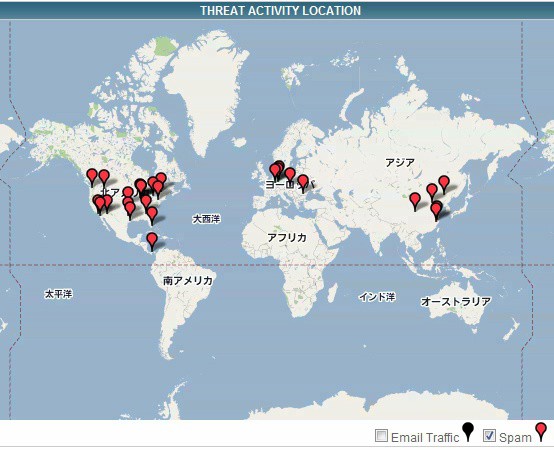Click the spam pin in Central America
The width and height of the screenshot is (554, 450).
[152, 242]
